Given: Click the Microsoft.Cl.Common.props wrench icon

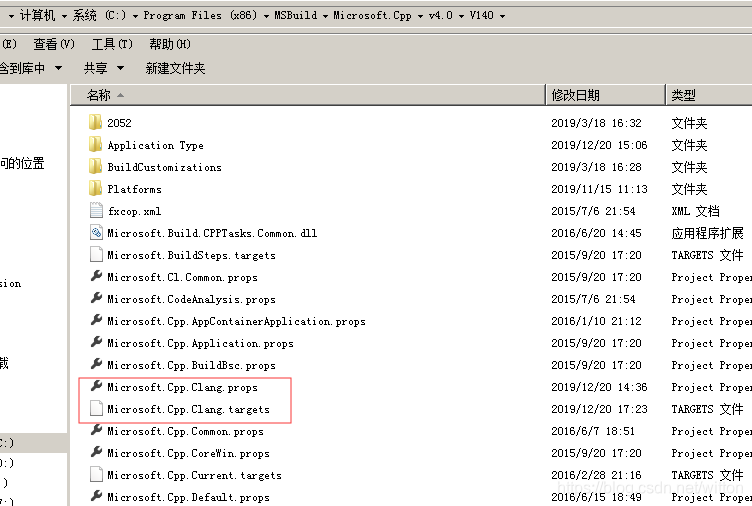Looking at the screenshot, I should click(x=96, y=276).
